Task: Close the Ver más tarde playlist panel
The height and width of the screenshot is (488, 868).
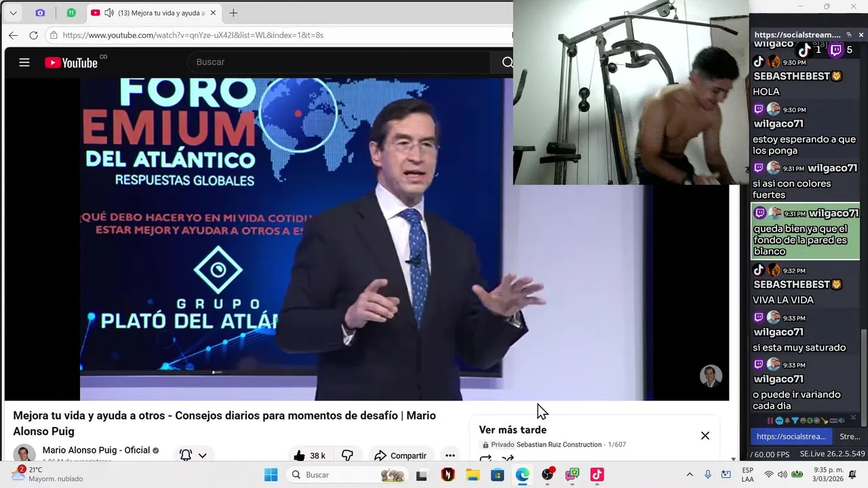Action: pos(705,436)
